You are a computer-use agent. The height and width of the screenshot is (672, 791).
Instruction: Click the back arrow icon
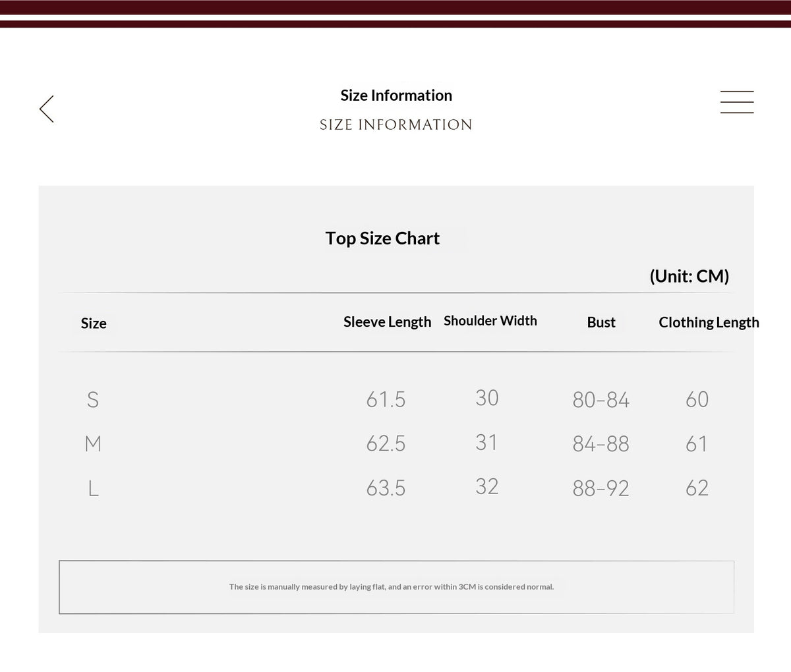(x=46, y=109)
